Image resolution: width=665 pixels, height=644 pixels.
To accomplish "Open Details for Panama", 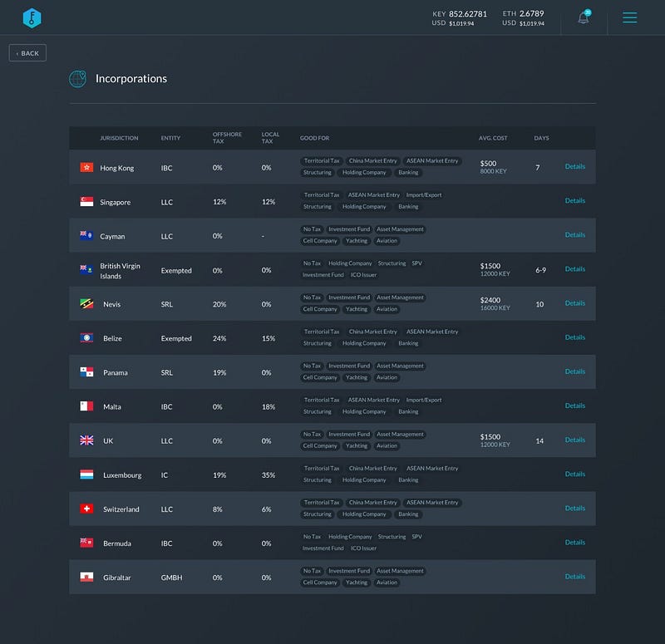I will click(574, 371).
